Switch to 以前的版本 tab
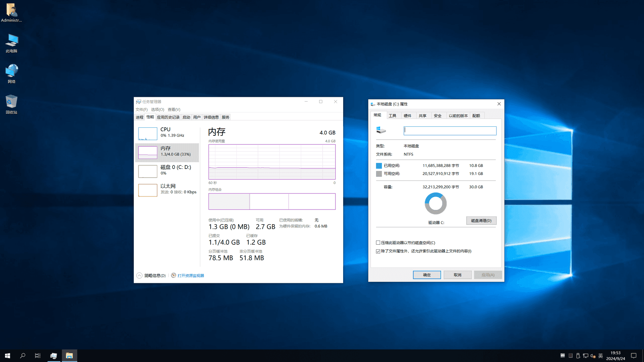 click(x=458, y=116)
